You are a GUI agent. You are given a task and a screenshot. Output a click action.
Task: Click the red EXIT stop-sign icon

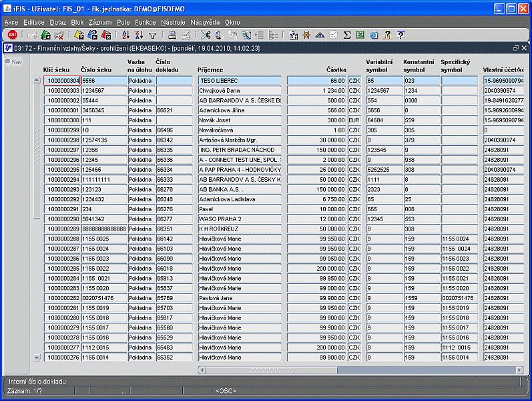(x=12, y=35)
